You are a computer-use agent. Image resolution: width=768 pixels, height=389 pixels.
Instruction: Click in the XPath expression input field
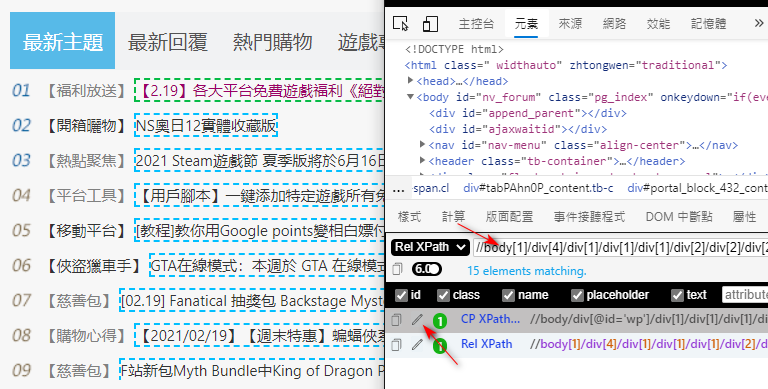[x=620, y=247]
